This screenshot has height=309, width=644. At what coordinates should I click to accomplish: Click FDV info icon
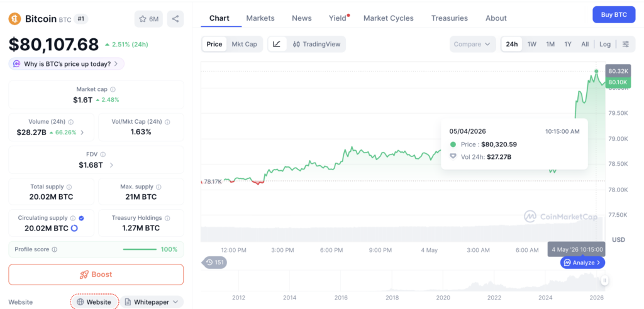point(103,154)
